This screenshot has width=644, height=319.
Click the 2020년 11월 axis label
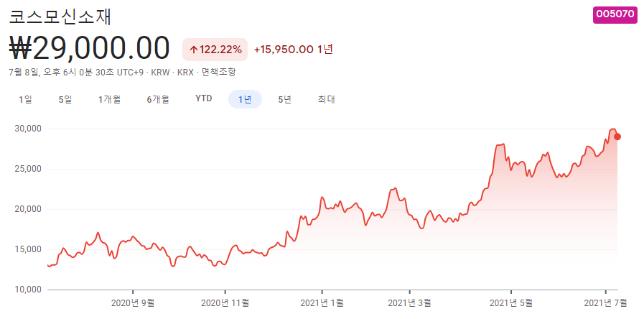coord(225,303)
